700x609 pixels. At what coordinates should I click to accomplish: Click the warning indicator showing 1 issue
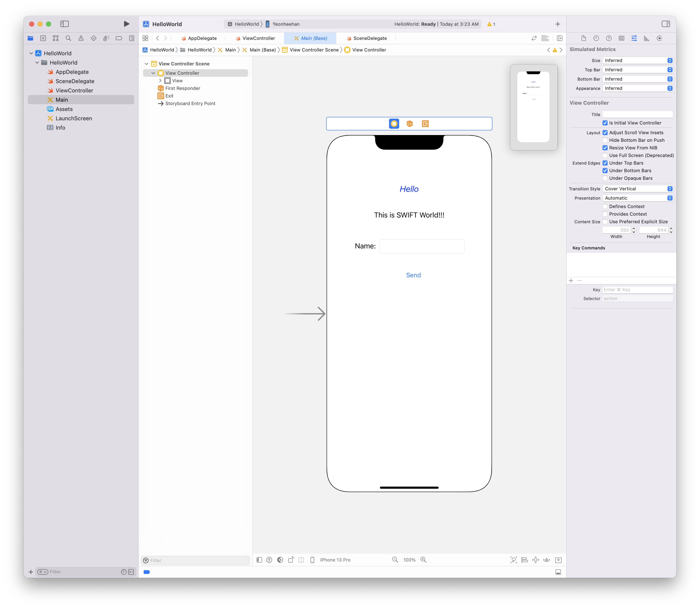click(x=491, y=24)
